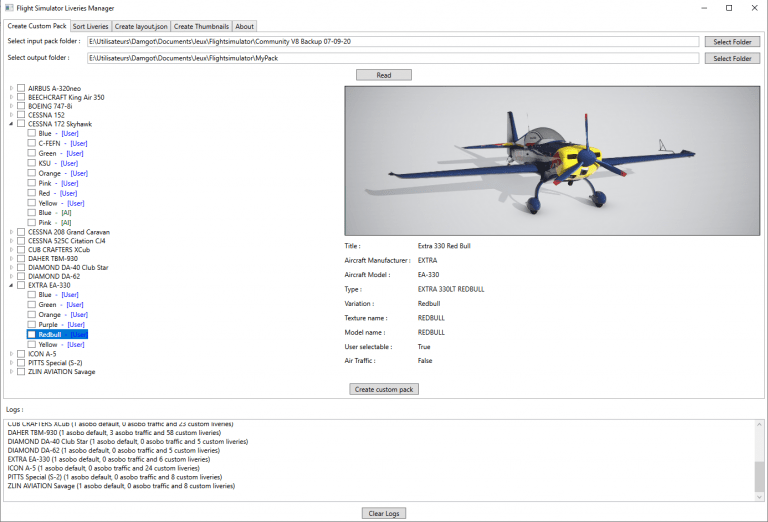Open the Create layout.json tab

[141, 26]
